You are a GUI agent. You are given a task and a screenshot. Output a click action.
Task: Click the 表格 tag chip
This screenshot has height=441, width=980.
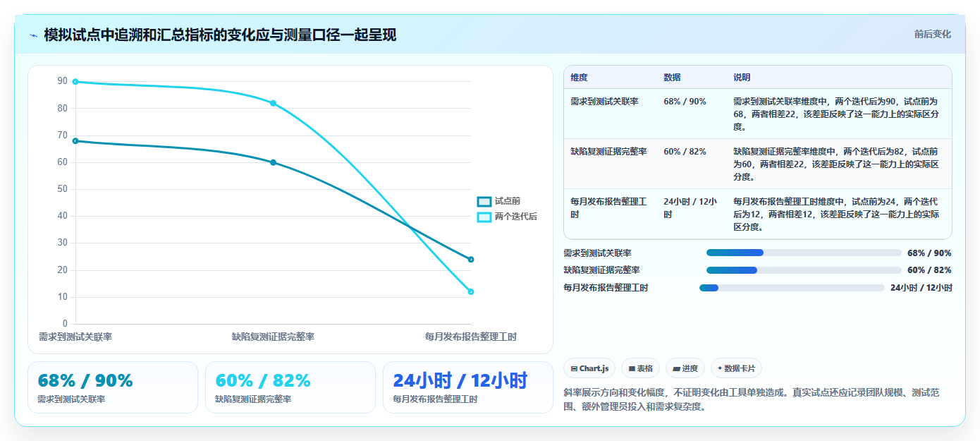(641, 368)
